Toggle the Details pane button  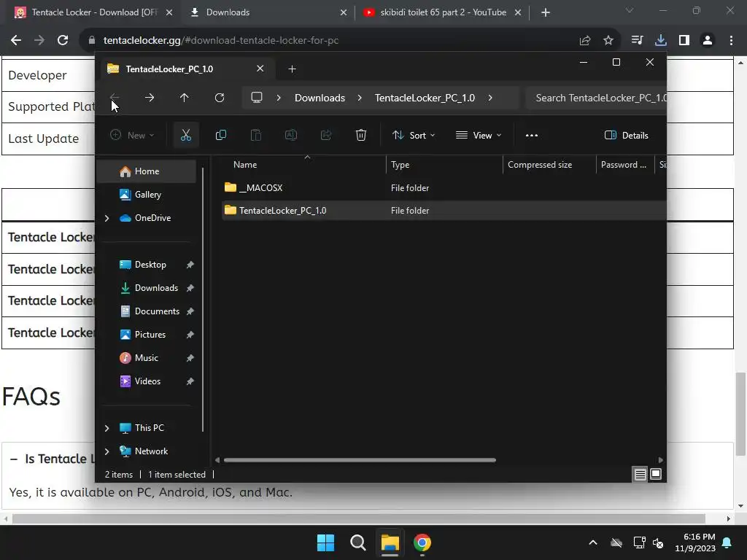(626, 135)
